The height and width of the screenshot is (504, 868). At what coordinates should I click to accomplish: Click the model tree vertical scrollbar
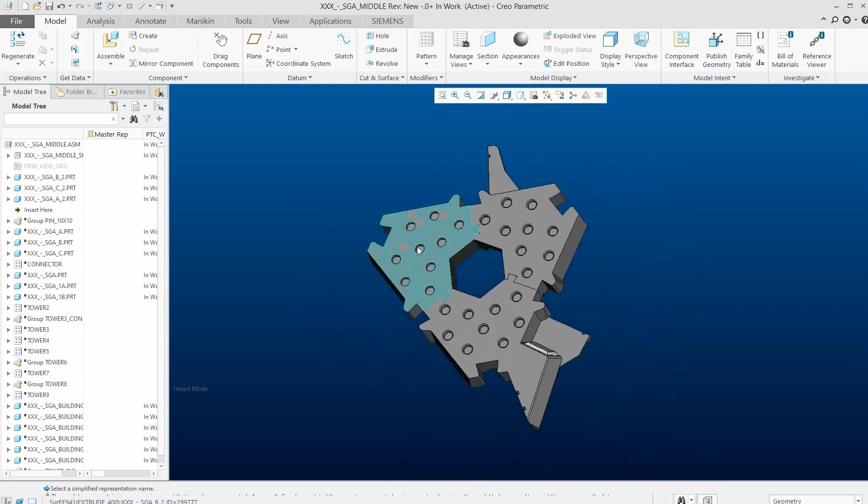(x=161, y=304)
